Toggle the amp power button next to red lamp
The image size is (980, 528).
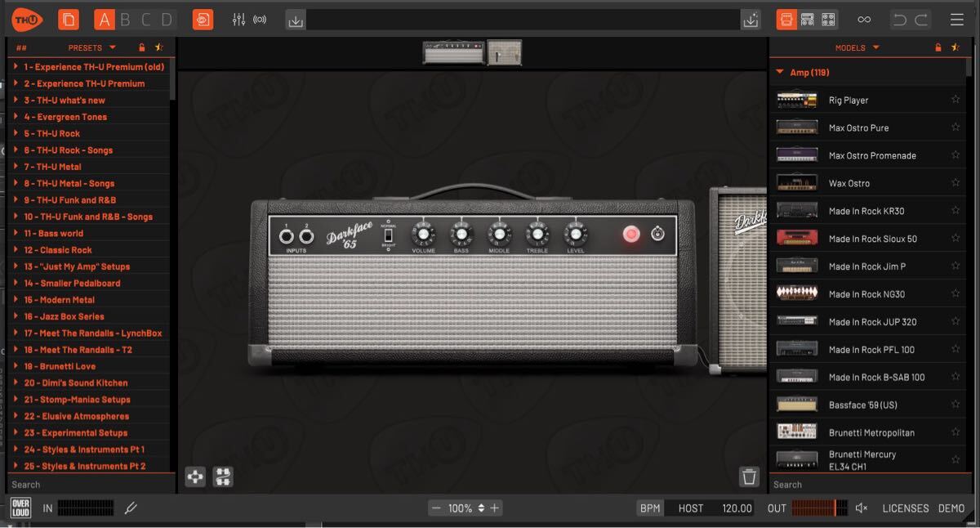coord(658,235)
